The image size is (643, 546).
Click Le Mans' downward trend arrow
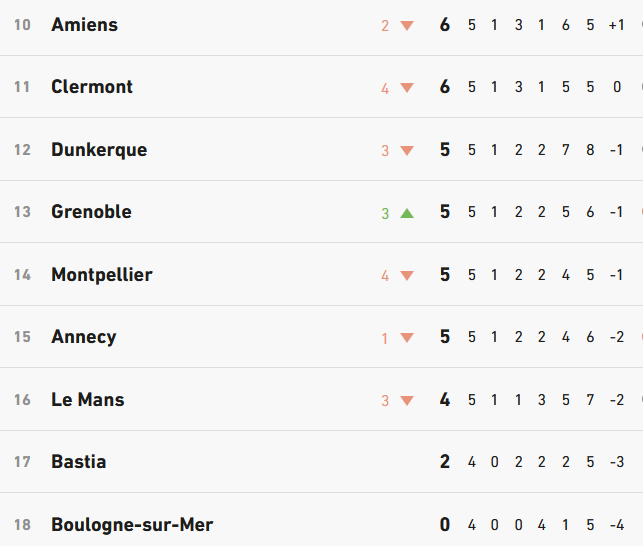[x=407, y=400]
